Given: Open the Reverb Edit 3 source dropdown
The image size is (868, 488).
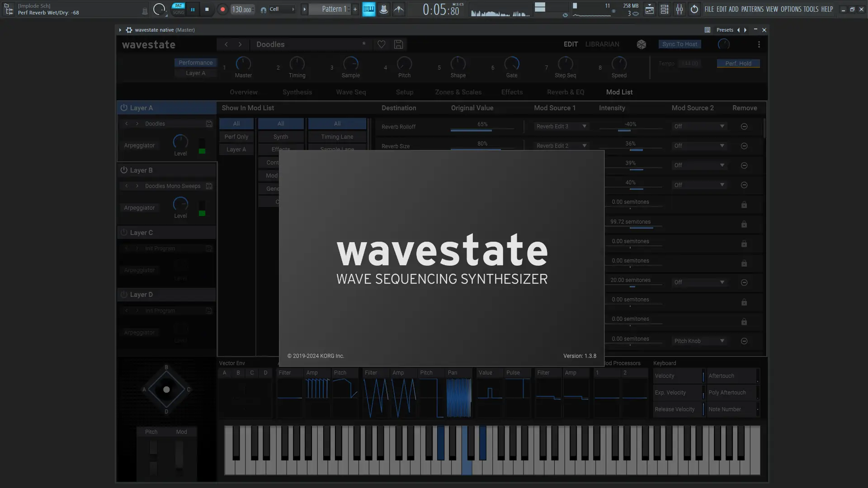Looking at the screenshot, I should point(561,127).
